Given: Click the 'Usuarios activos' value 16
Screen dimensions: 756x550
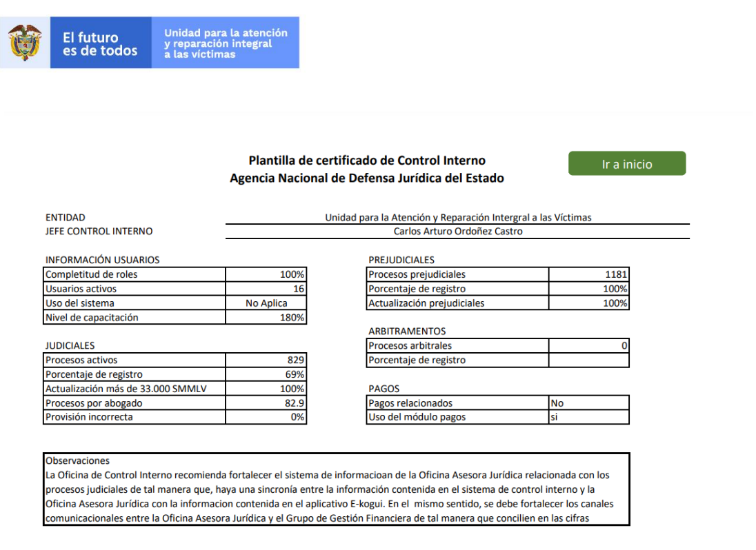Looking at the screenshot, I should tap(266, 289).
